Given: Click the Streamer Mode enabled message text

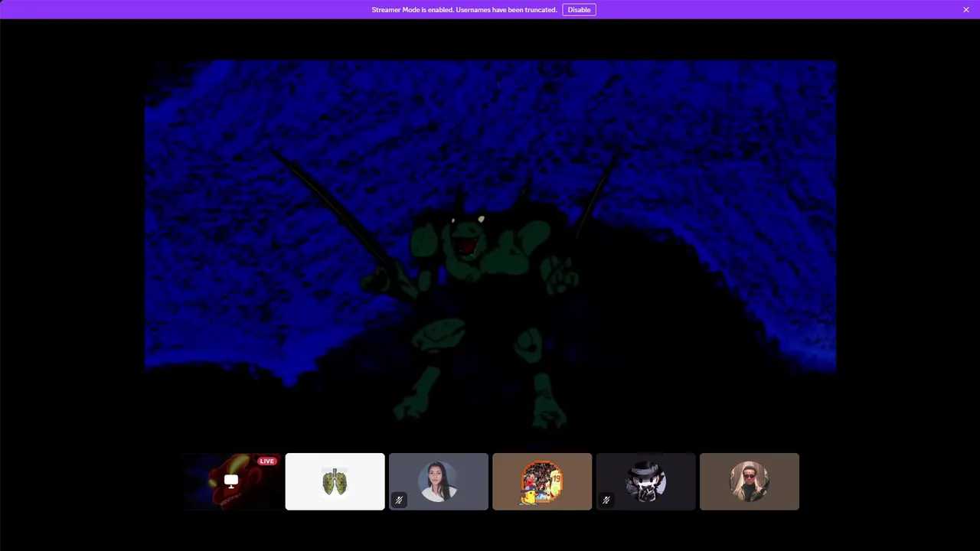Looking at the screenshot, I should (x=464, y=10).
